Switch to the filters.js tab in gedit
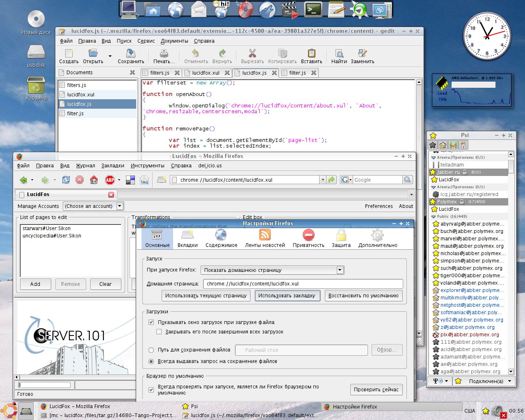525x420 pixels. click(x=160, y=73)
